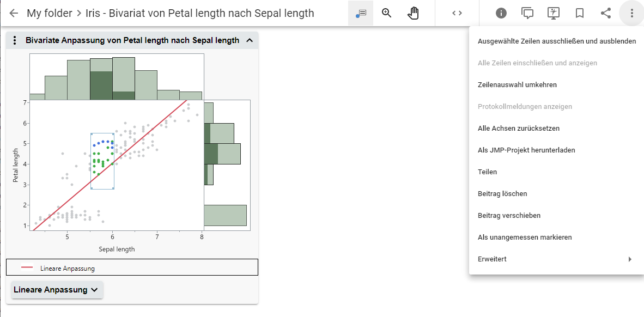Select the hand pan tool
The width and height of the screenshot is (644, 317).
414,13
